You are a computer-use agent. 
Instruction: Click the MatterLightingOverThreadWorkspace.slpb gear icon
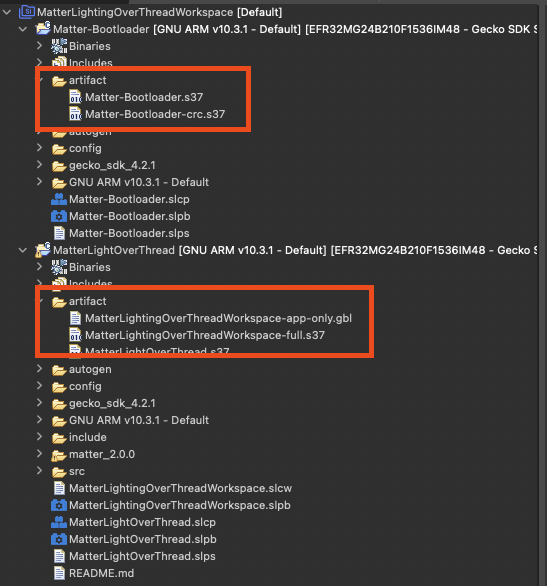(59, 505)
